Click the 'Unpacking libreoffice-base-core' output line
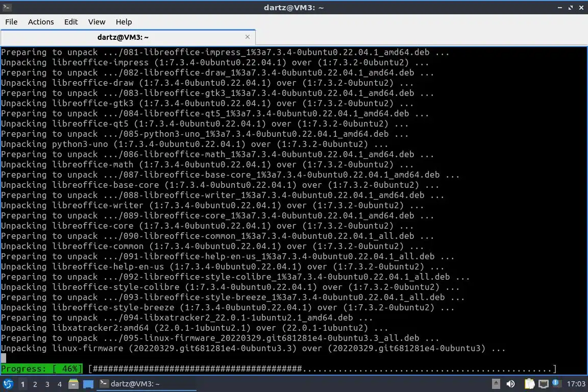The width and height of the screenshot is (588, 392). 220,185
